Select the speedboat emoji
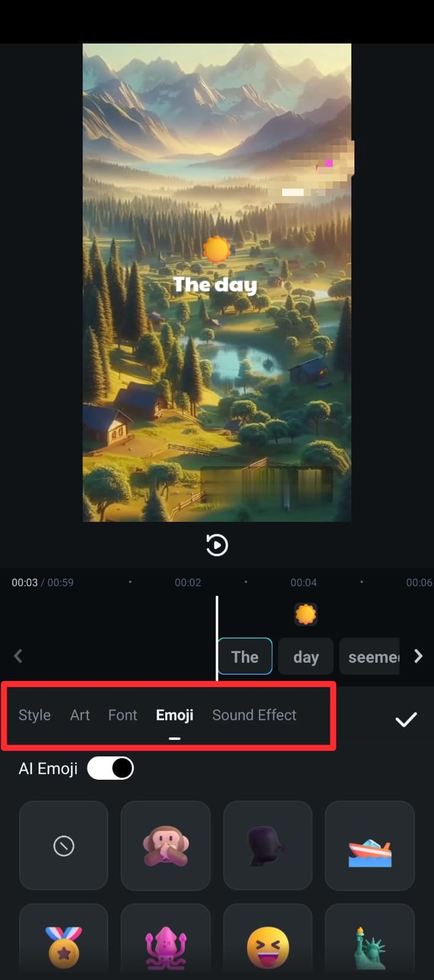Image resolution: width=434 pixels, height=980 pixels. (x=370, y=846)
